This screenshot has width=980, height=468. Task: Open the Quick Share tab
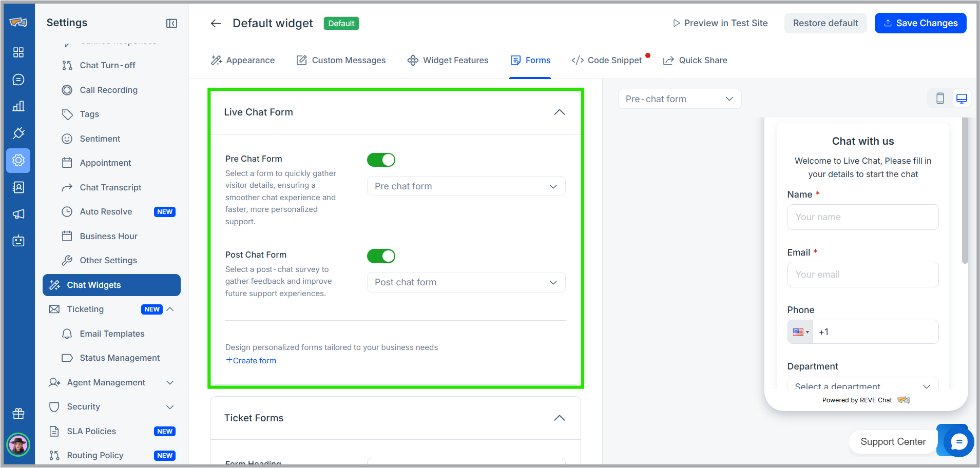(x=695, y=61)
